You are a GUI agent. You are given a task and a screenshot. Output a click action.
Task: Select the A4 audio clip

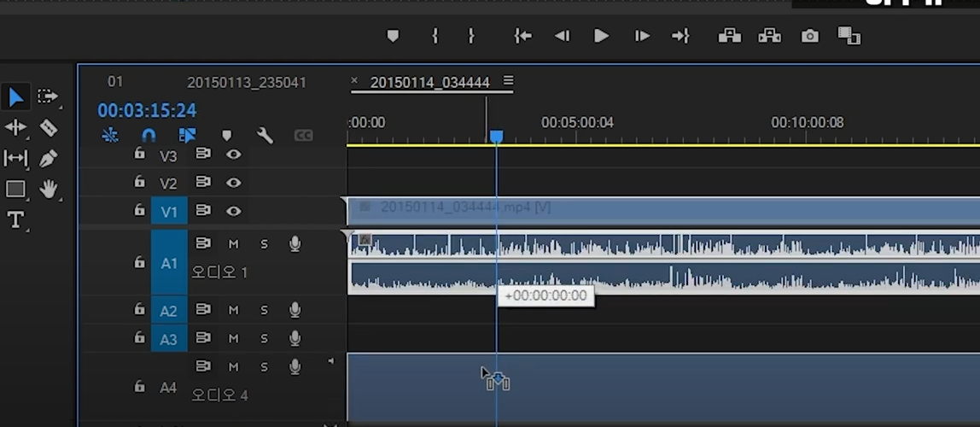coord(663,388)
